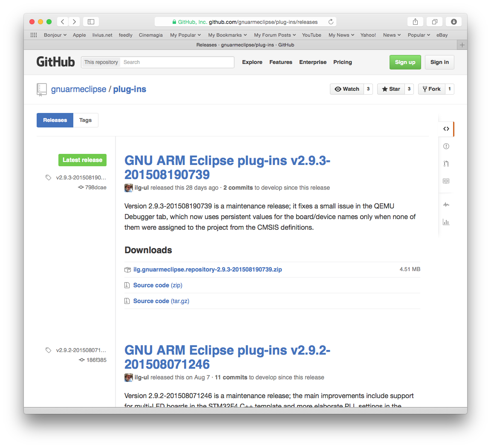Image resolution: width=491 pixels, height=448 pixels.
Task: Open the plug-ins repository link
Action: coord(130,89)
